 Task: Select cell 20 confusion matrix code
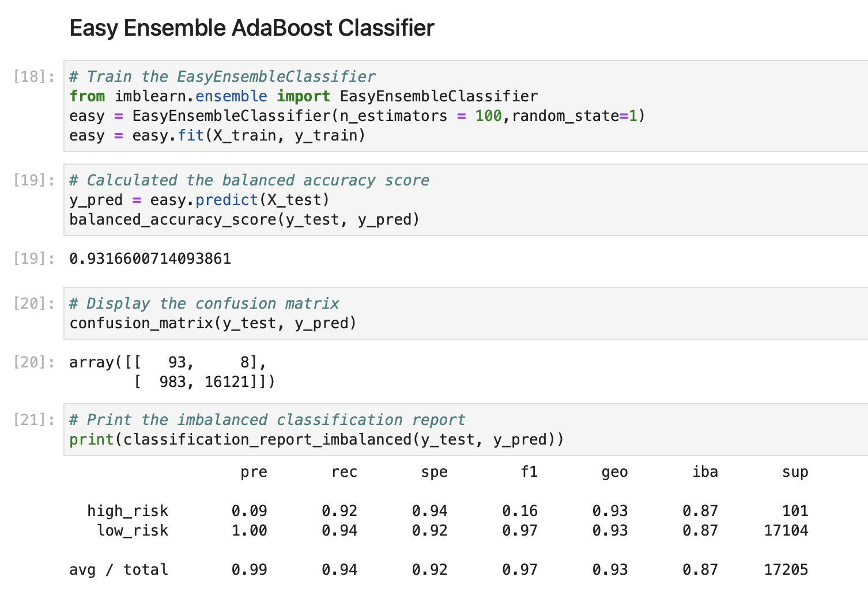tap(466, 313)
